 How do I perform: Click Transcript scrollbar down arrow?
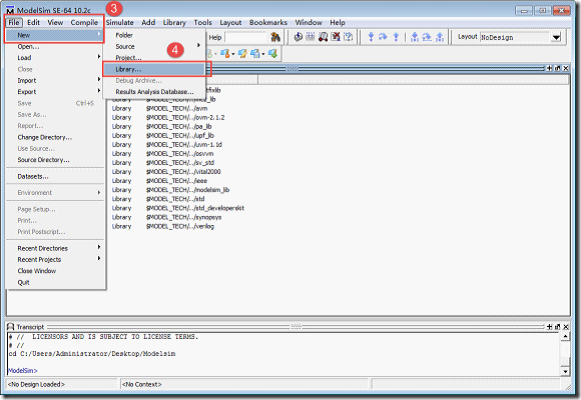click(565, 371)
